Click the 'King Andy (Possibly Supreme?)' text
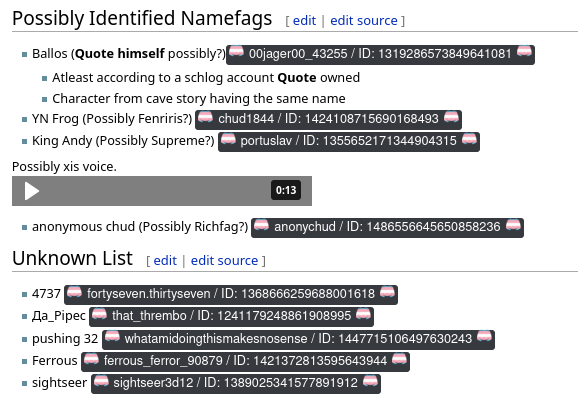Viewport: 578px width, 400px height. point(123,141)
